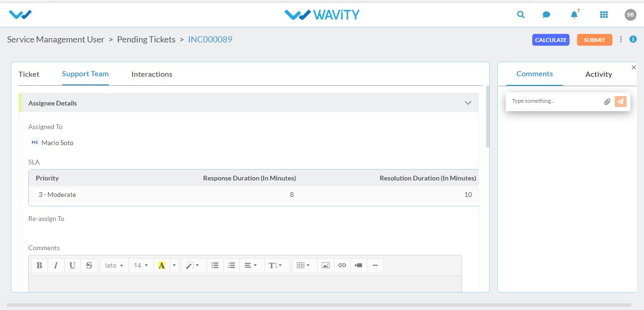Toggle italic formatting in editor

coord(56,265)
